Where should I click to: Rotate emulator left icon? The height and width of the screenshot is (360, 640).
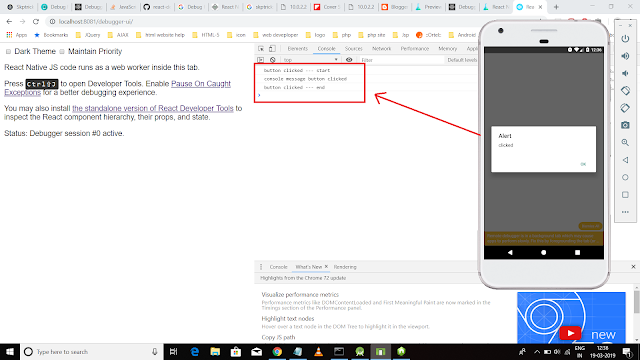pyautogui.click(x=625, y=91)
